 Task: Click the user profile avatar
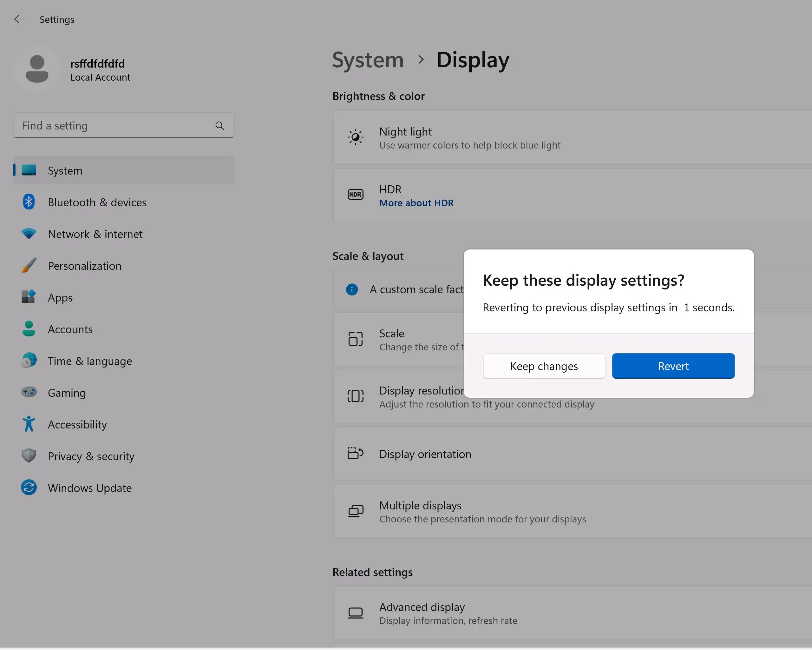point(37,69)
